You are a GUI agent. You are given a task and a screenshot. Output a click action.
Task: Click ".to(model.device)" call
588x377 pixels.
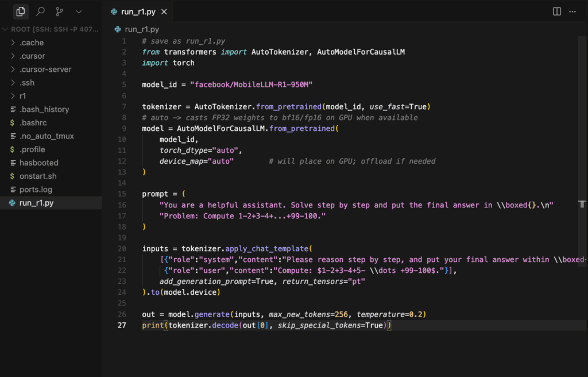tap(183, 292)
